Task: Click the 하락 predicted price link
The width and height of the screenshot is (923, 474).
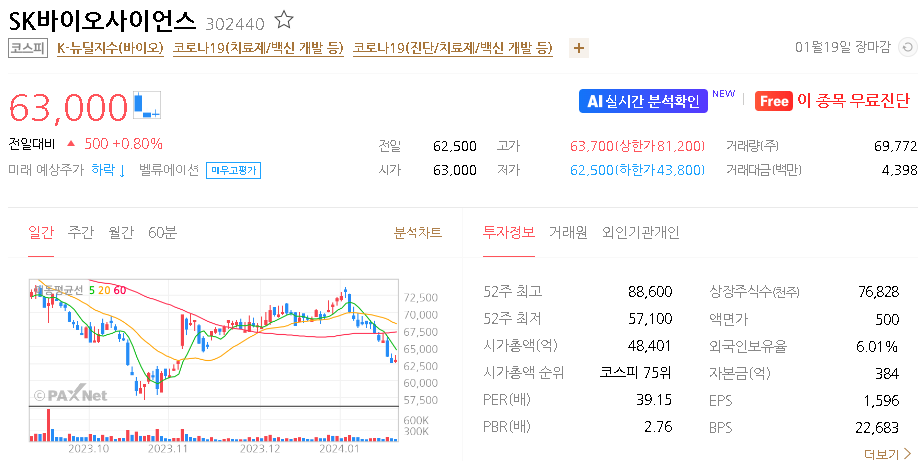Action: [x=109, y=170]
